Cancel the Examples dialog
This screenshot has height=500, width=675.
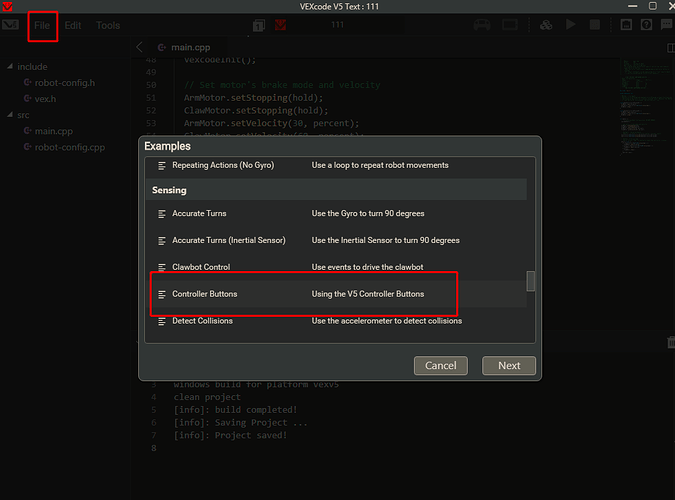click(x=440, y=366)
